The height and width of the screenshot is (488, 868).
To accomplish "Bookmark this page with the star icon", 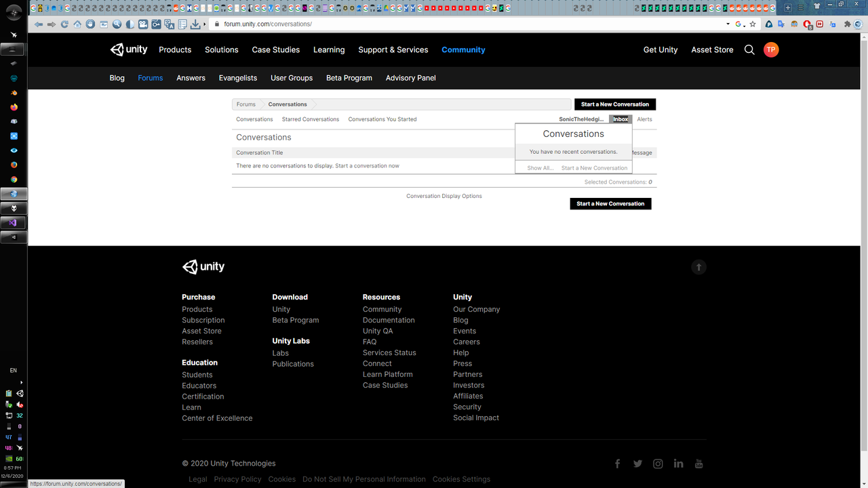I will pos(753,24).
